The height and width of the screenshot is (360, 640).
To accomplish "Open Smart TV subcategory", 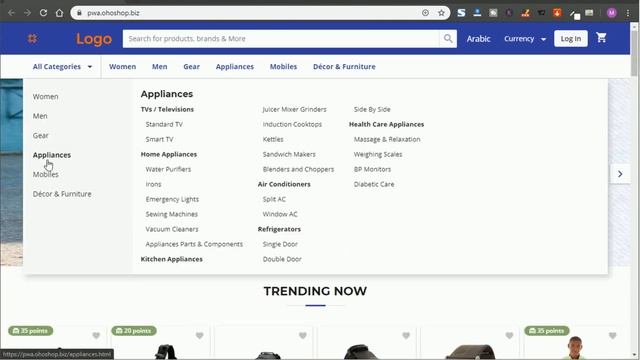I will coord(160,139).
